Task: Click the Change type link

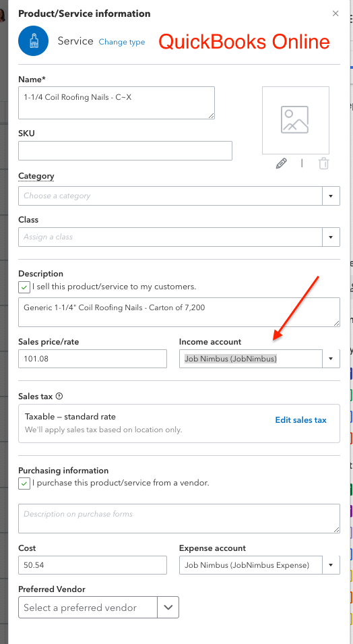Action: click(x=122, y=42)
